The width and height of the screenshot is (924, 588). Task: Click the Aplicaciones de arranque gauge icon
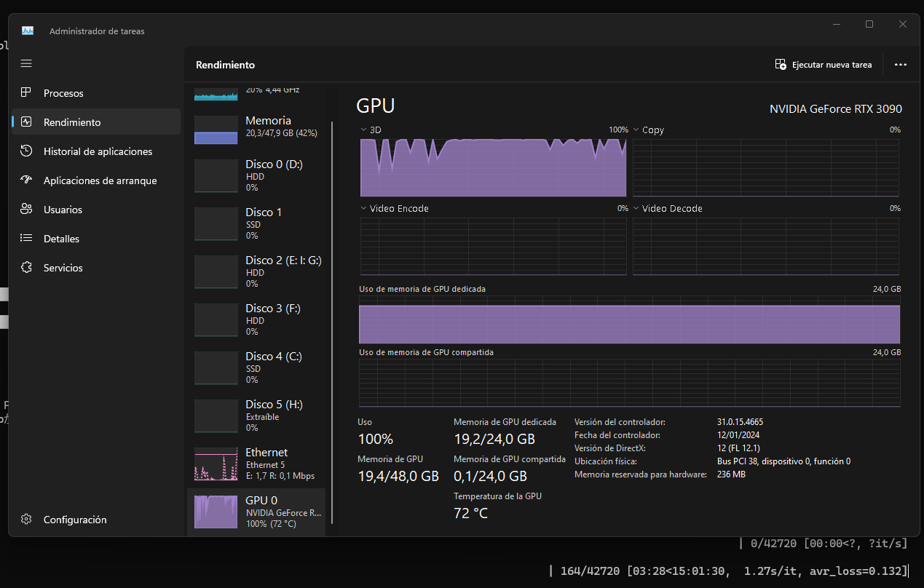coord(26,180)
